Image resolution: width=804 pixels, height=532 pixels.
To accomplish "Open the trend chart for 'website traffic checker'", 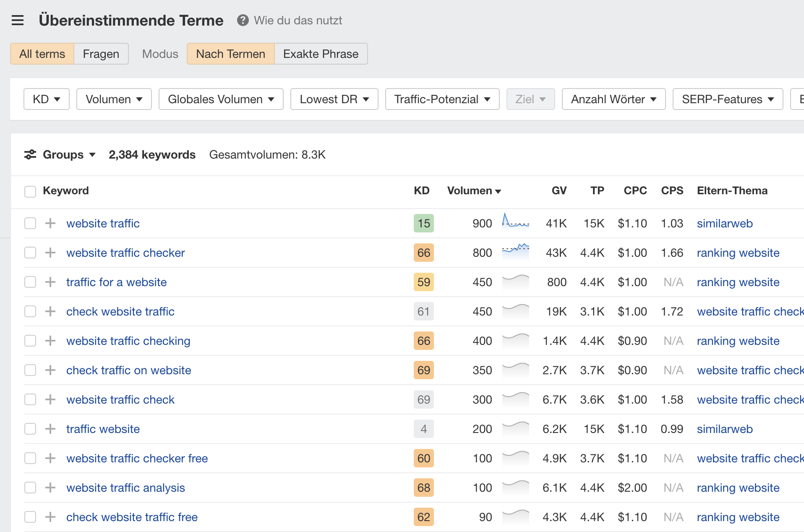I will point(516,253).
